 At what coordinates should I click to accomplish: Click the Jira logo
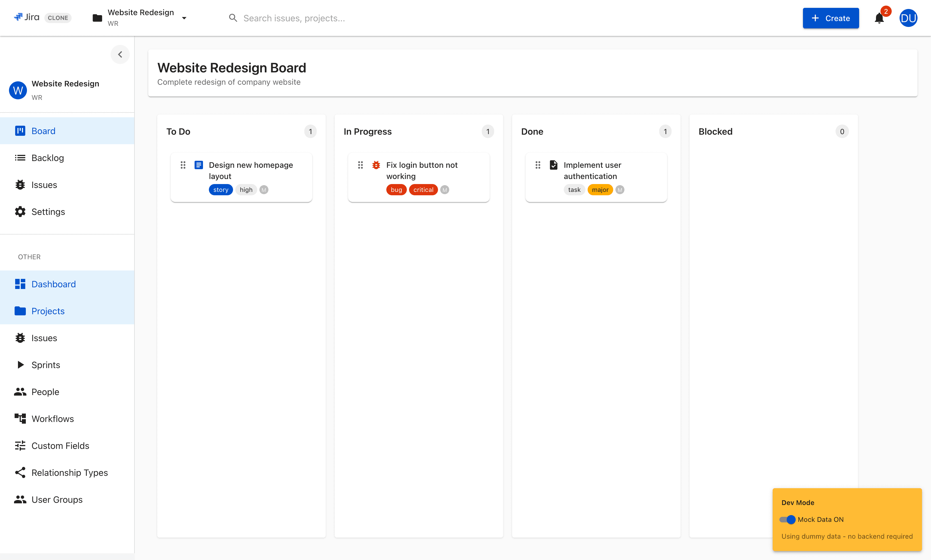point(27,17)
